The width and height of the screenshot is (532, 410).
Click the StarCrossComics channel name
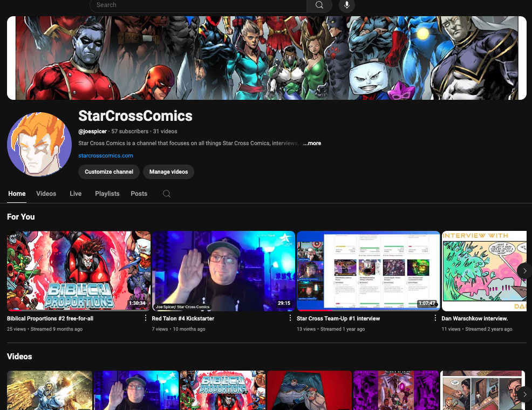pos(135,116)
